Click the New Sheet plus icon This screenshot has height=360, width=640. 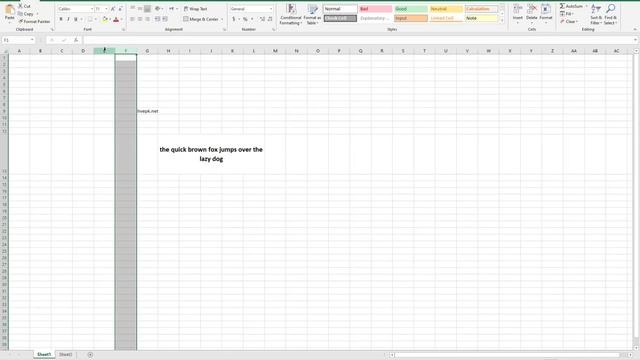tap(90, 355)
